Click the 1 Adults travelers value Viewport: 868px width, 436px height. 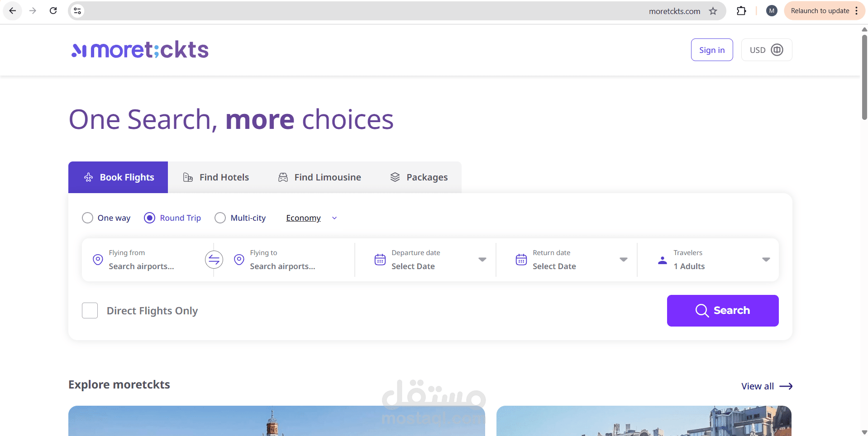[x=689, y=266]
